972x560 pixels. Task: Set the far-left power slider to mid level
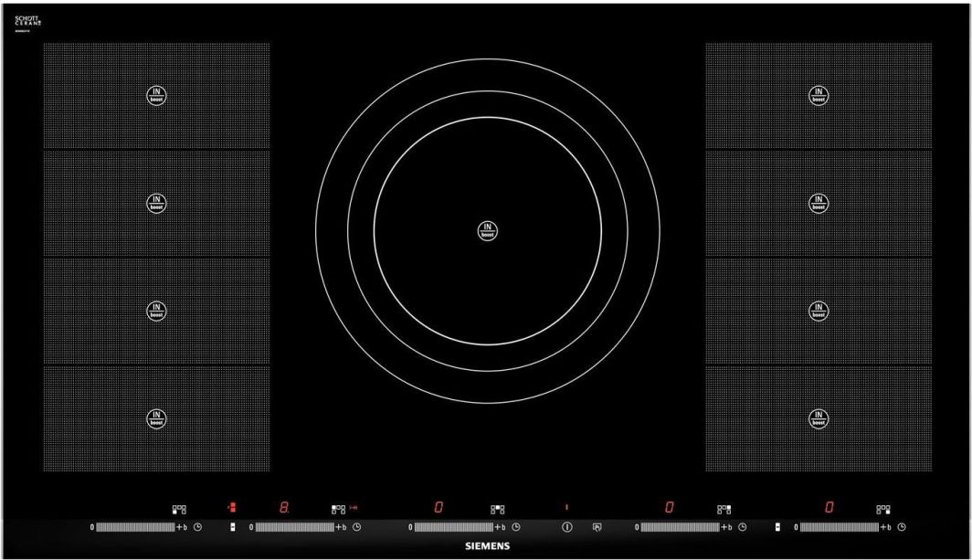[135, 527]
